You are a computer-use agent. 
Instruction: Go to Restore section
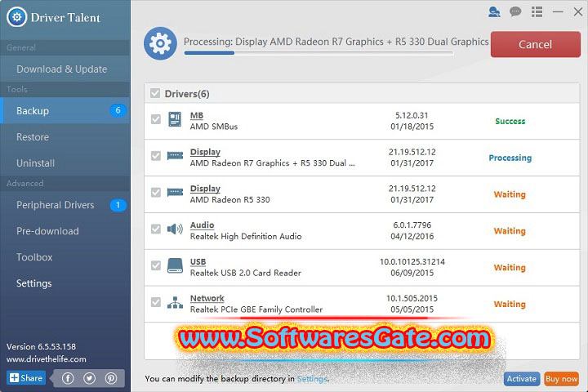(65, 137)
